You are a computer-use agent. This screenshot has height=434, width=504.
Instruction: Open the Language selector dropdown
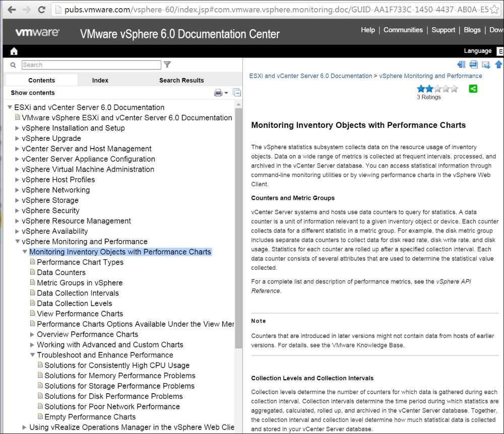500,51
